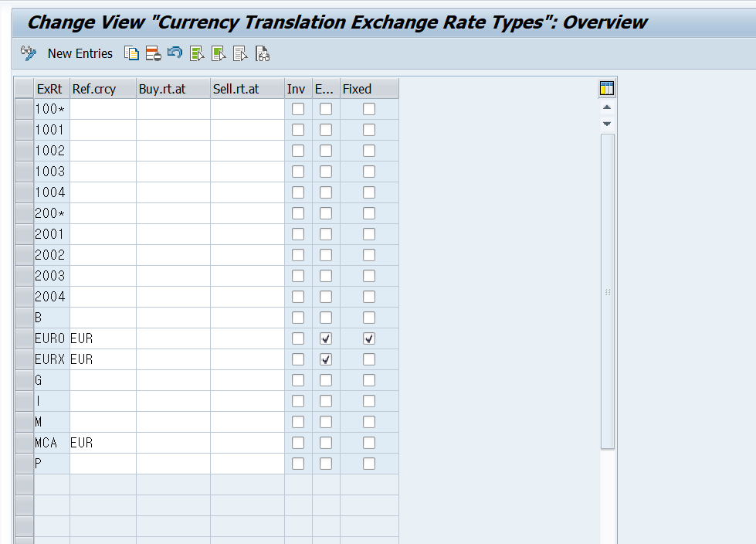Click scroll up arrow of table
The height and width of the screenshot is (544, 756).
pyautogui.click(x=607, y=107)
